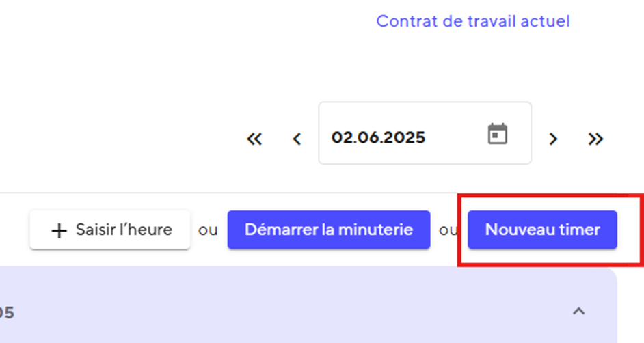The height and width of the screenshot is (343, 644).
Task: Start the Démarrer la minuterie timer
Action: [x=329, y=230]
